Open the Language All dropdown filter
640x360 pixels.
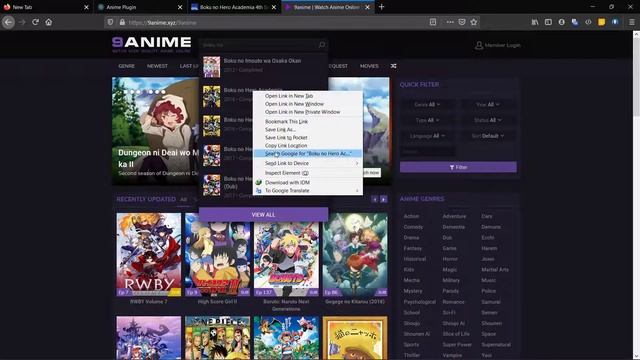click(x=427, y=136)
